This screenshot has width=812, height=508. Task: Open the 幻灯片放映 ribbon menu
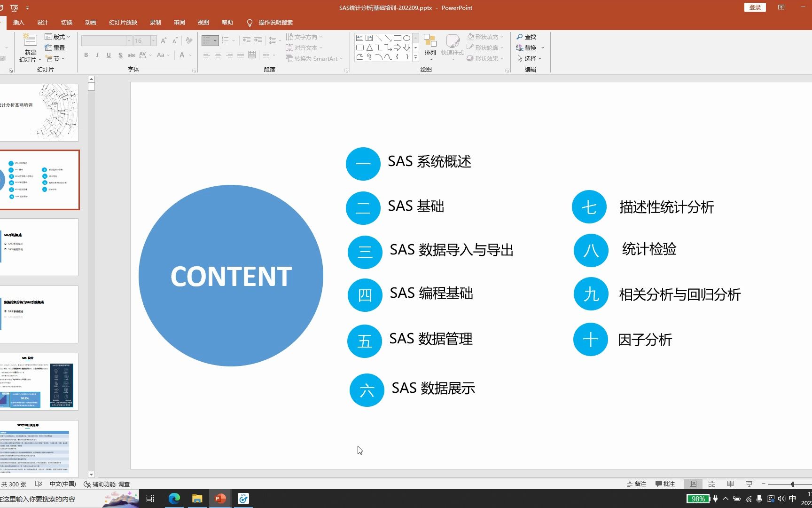(122, 22)
